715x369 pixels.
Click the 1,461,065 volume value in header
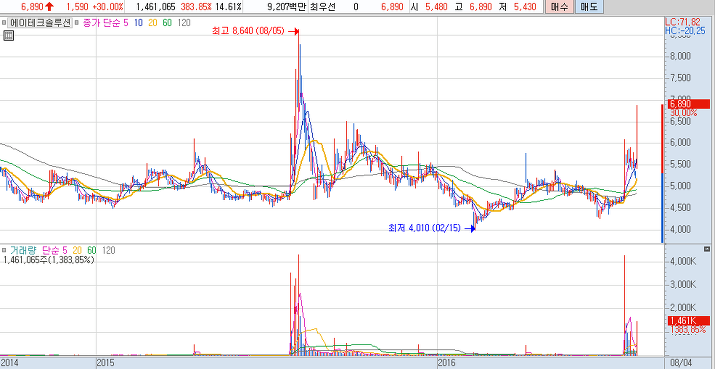tap(156, 7)
